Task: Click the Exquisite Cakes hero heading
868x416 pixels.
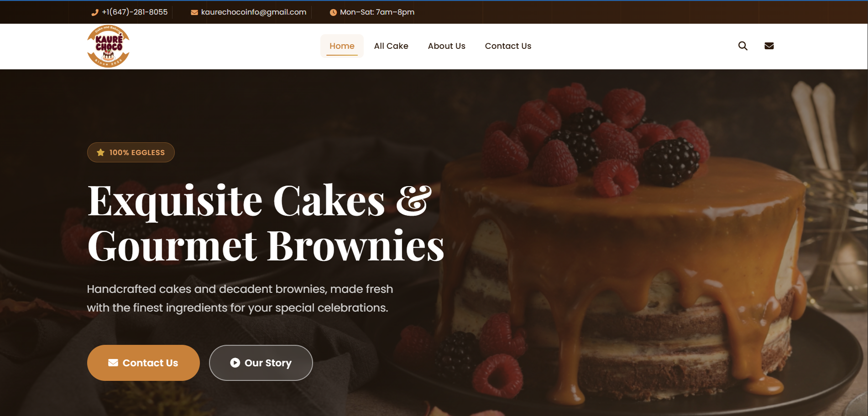Action: pos(266,223)
